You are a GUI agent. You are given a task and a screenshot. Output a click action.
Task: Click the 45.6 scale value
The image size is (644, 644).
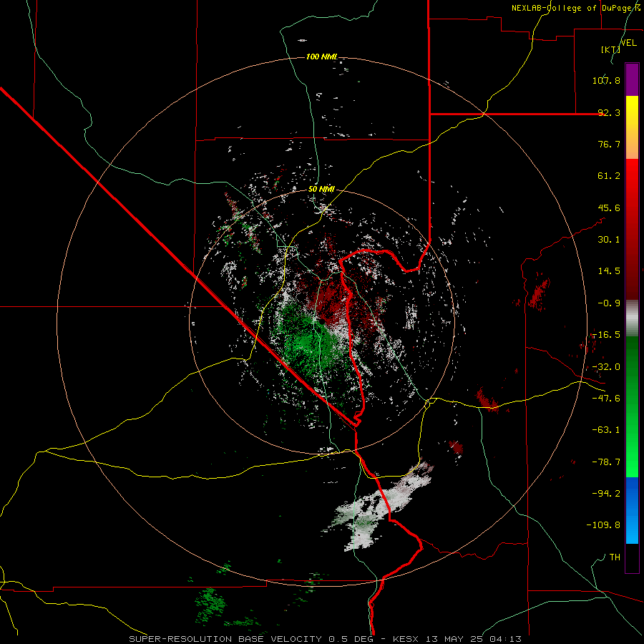tap(609, 208)
